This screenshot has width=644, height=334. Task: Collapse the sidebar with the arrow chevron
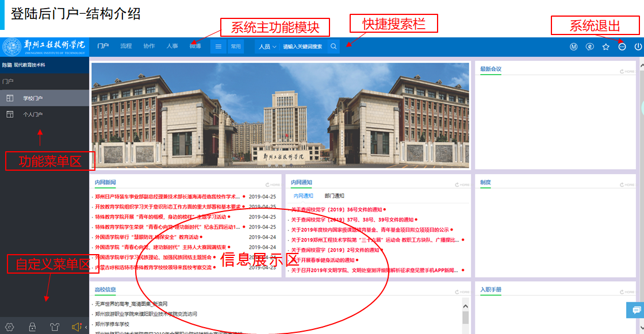pyautogui.click(x=86, y=327)
